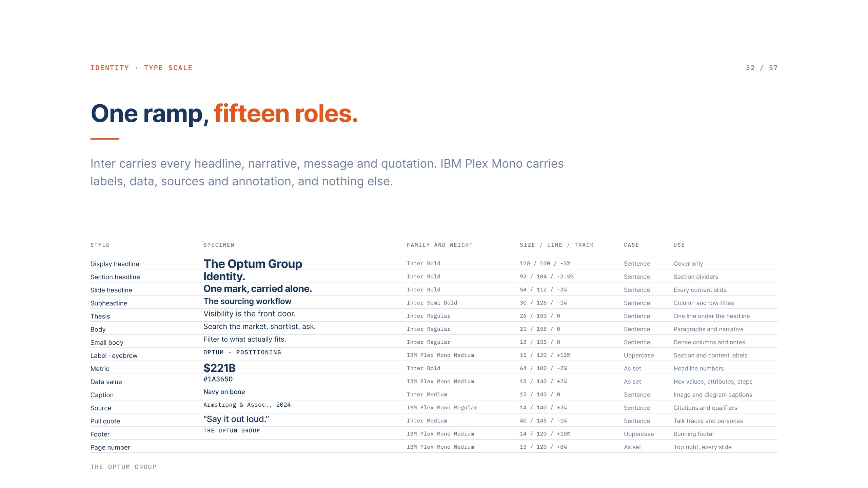Select the 'Source' style name

(x=101, y=408)
